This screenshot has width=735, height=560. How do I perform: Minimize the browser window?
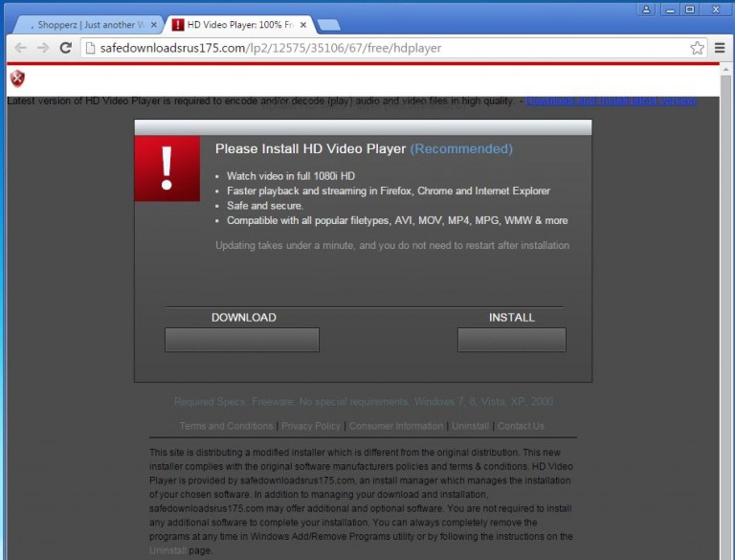(670, 9)
